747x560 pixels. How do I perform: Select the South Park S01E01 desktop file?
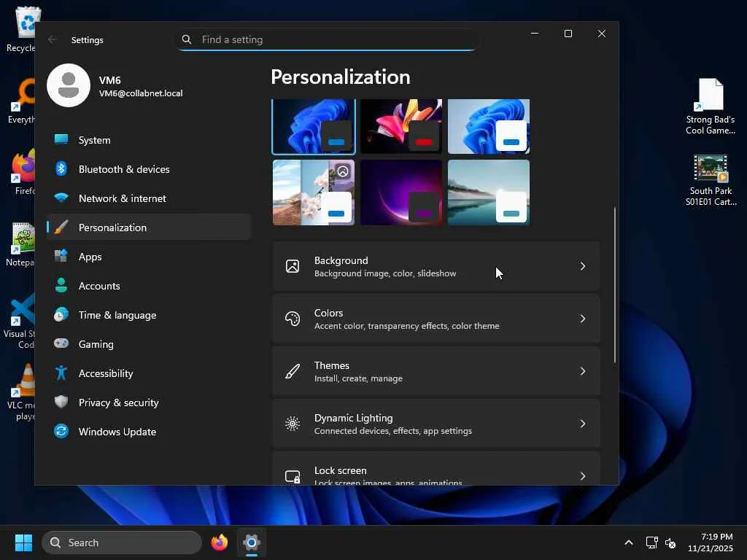tap(711, 180)
